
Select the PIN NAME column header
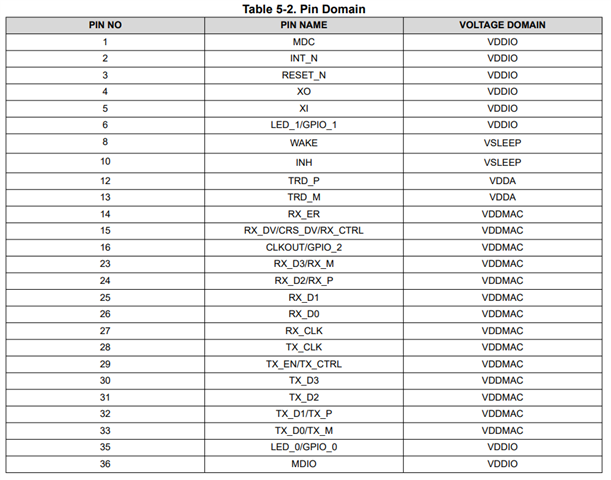click(x=304, y=24)
